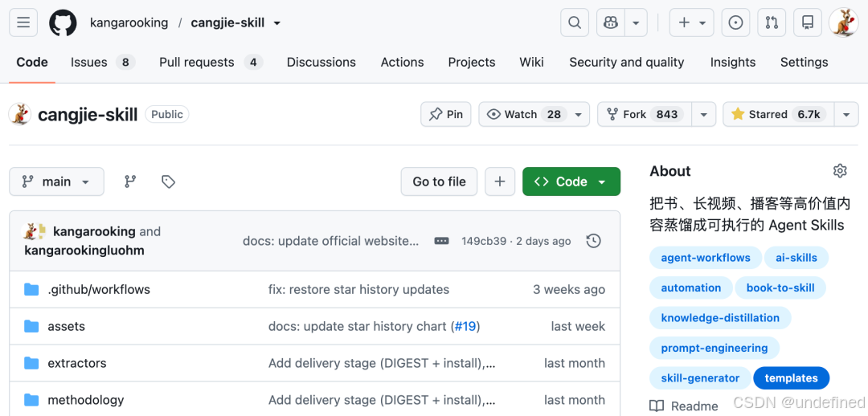Open the hamburger navigation menu
The image size is (868, 416).
23,22
